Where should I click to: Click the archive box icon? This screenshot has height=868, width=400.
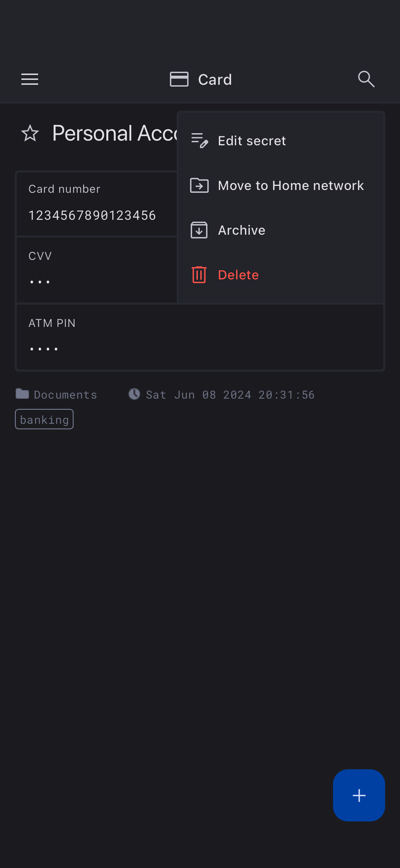click(199, 230)
